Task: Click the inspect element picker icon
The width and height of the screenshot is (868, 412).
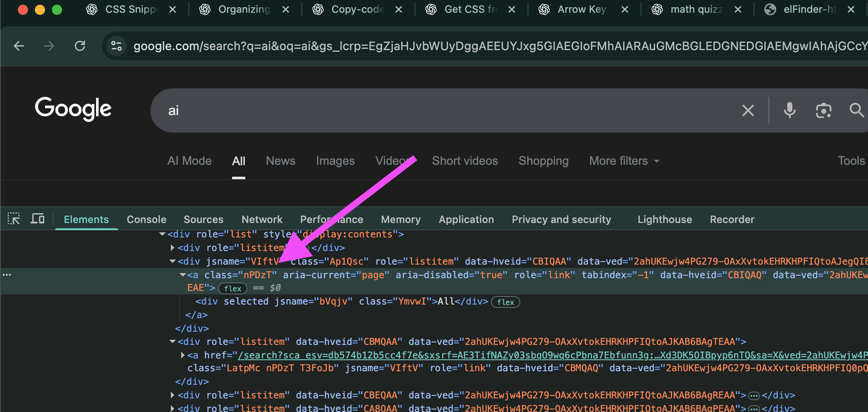Action: coord(14,219)
